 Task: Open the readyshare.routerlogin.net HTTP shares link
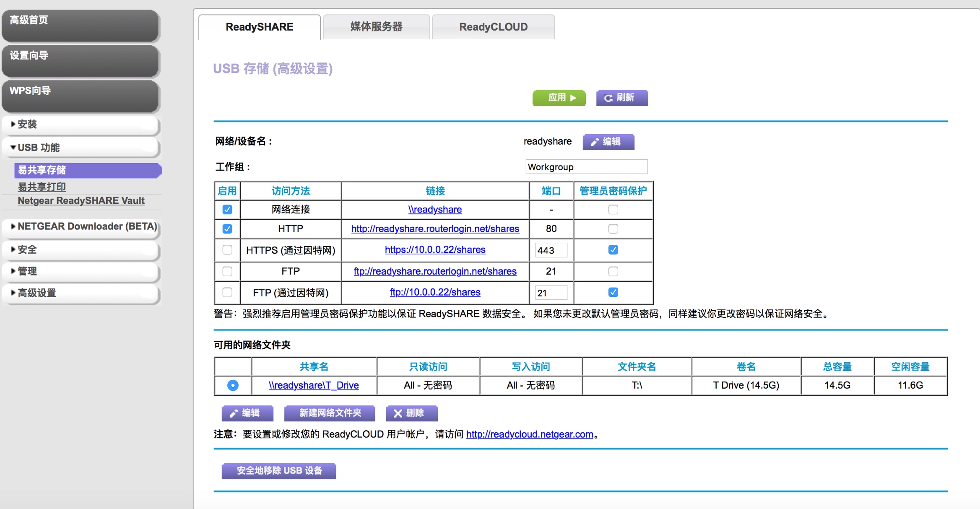(x=435, y=229)
